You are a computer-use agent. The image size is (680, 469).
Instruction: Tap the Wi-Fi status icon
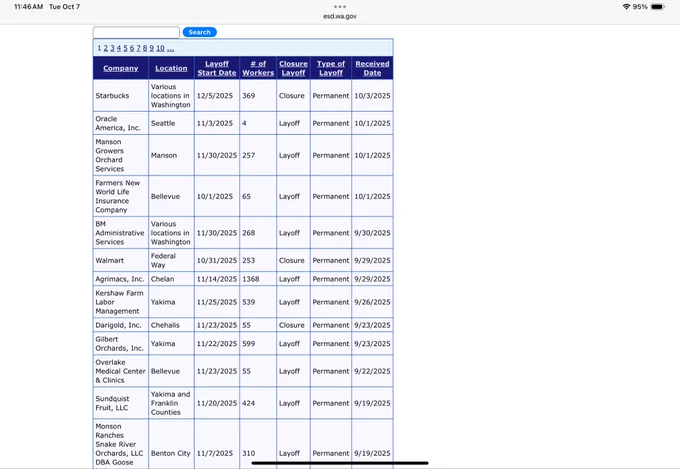[x=626, y=7]
